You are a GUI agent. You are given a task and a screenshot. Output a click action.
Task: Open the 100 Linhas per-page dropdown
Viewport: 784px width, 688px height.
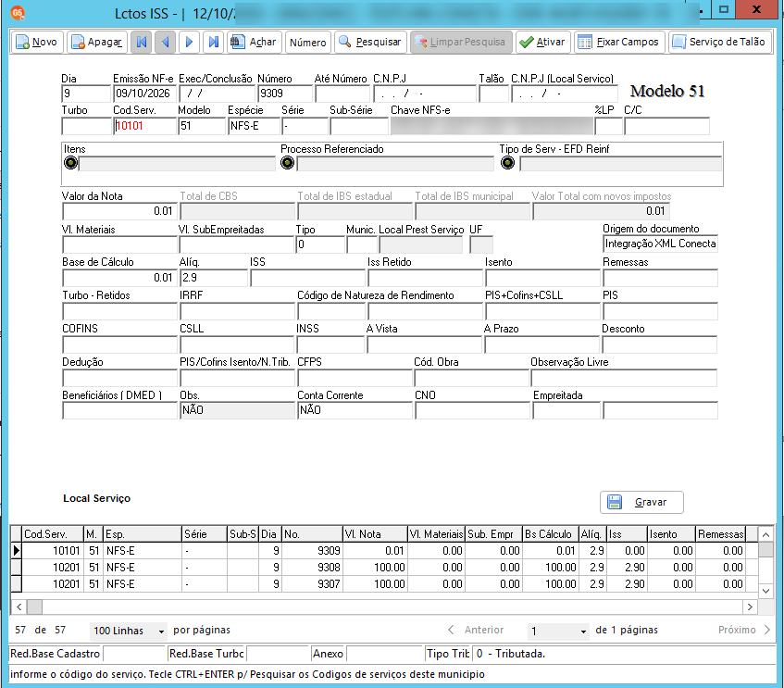tap(129, 631)
